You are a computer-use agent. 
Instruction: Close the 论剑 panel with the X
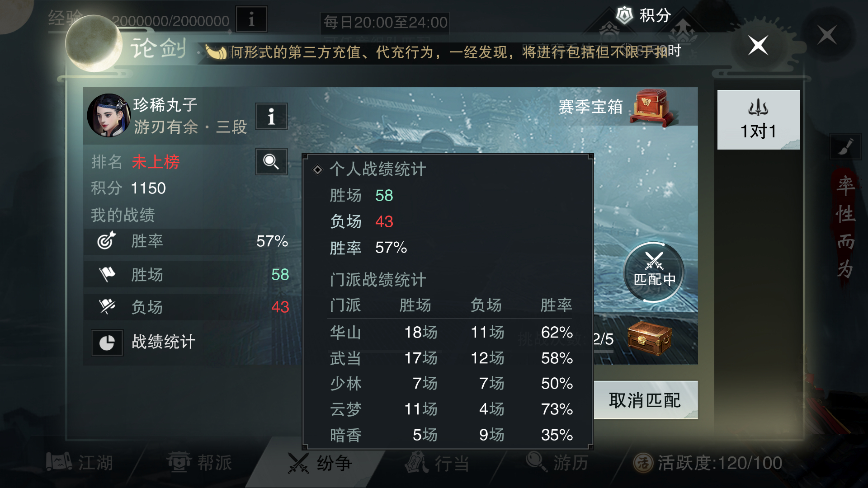(758, 45)
